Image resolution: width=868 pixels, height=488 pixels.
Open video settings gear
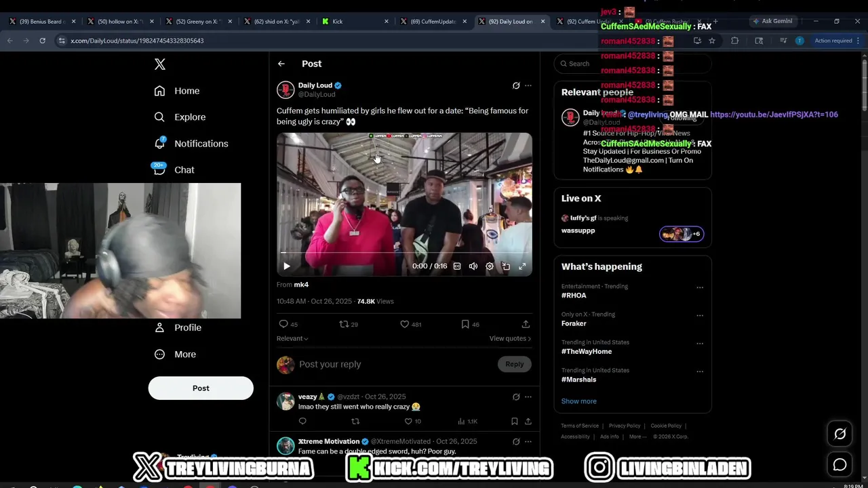(490, 266)
